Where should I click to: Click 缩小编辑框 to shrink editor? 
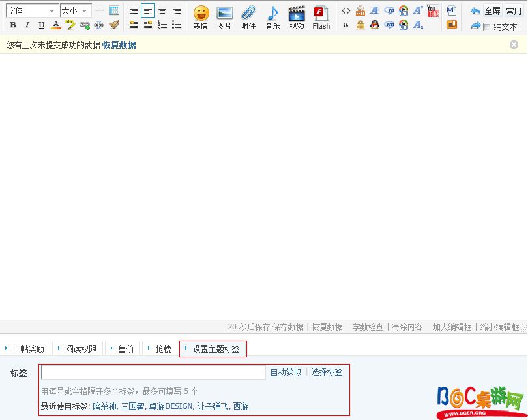tap(500, 327)
